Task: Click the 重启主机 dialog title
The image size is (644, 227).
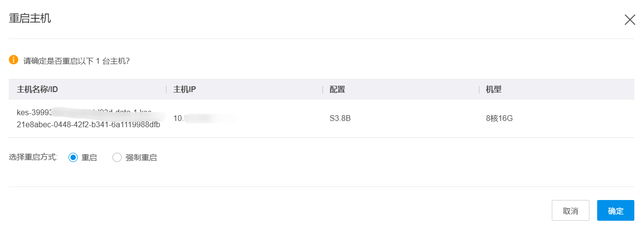Action: pos(30,19)
